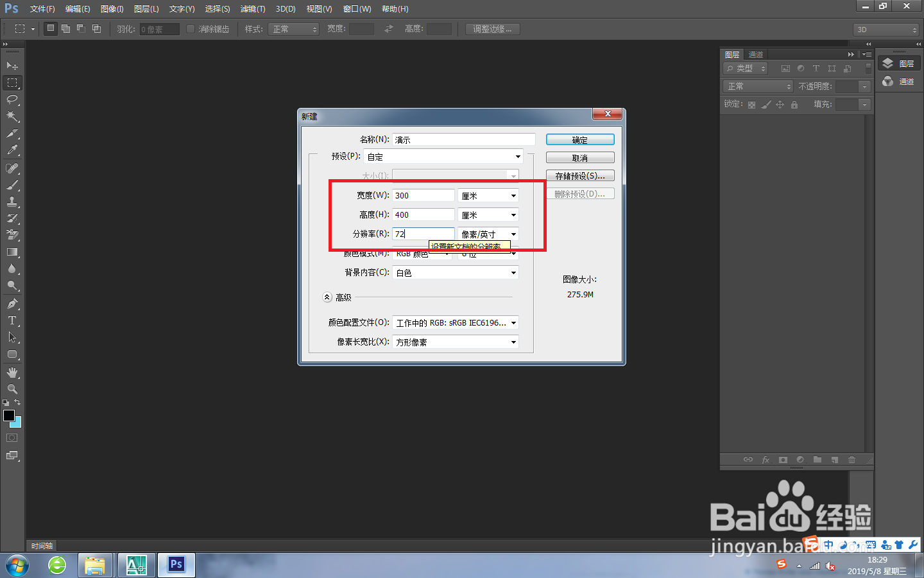The height and width of the screenshot is (578, 924).
Task: Select the Lasso tool
Action: pyautogui.click(x=13, y=100)
